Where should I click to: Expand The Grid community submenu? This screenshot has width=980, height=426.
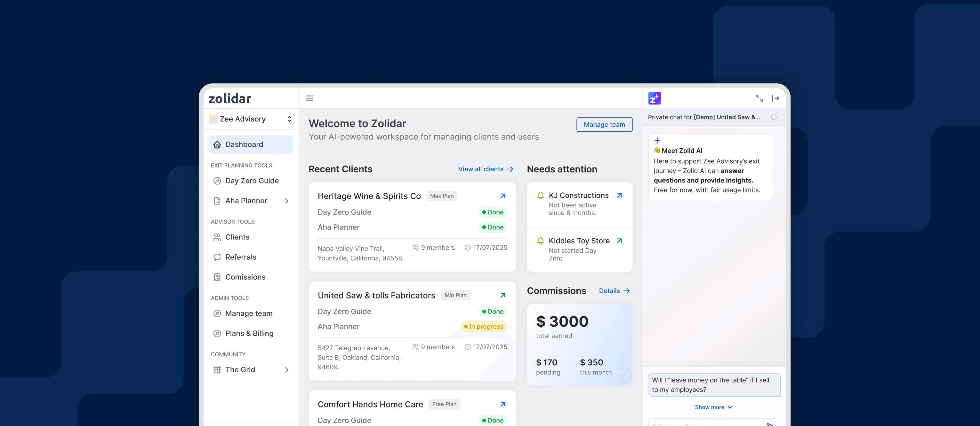286,370
